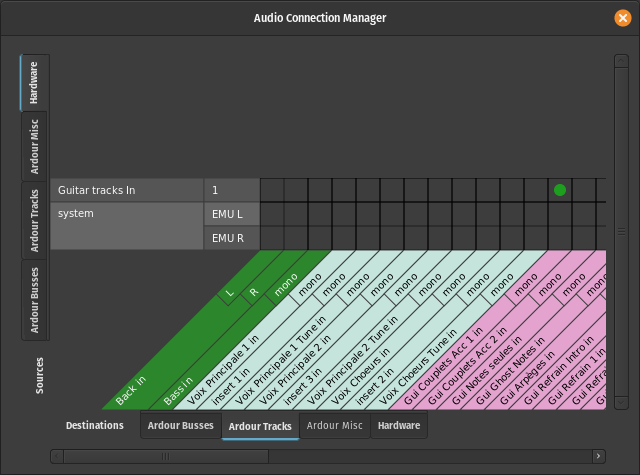The width and height of the screenshot is (640, 475).
Task: Click the vertical scrollbar up arrow
Action: click(x=621, y=61)
